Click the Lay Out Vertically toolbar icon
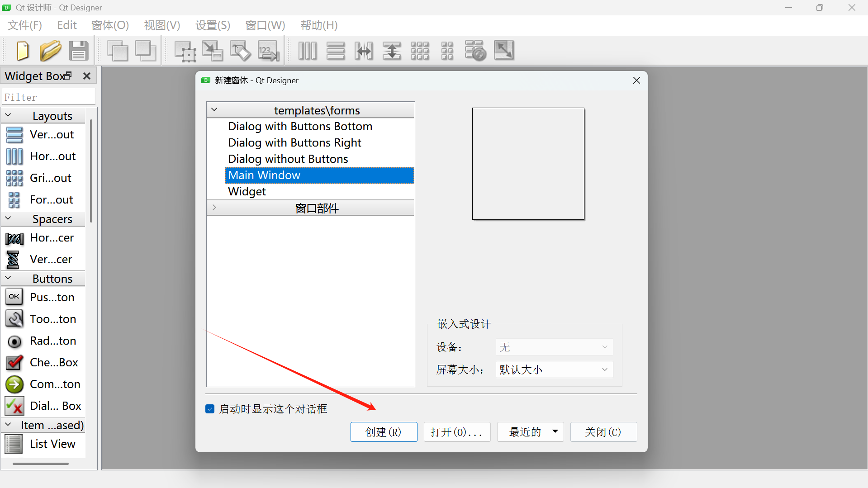Image resolution: width=868 pixels, height=488 pixels. [336, 50]
